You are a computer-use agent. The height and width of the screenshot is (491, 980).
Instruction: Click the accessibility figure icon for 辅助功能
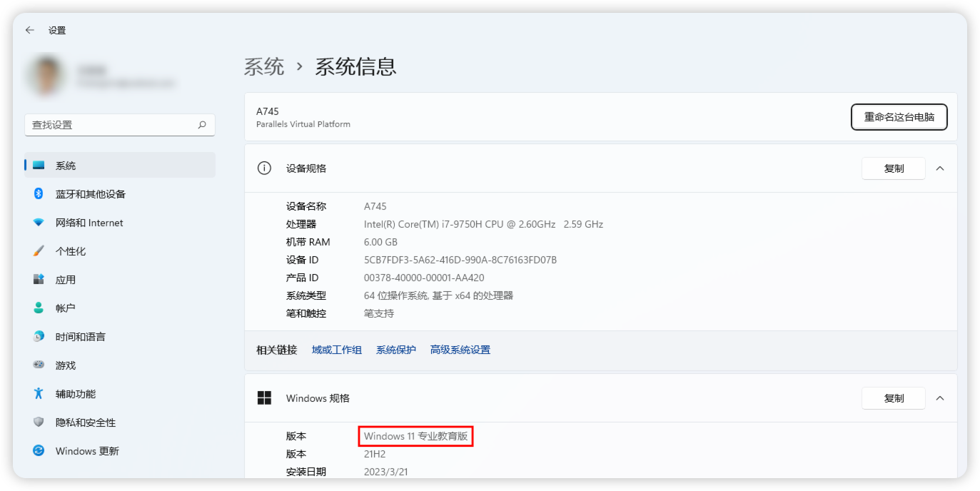[39, 394]
